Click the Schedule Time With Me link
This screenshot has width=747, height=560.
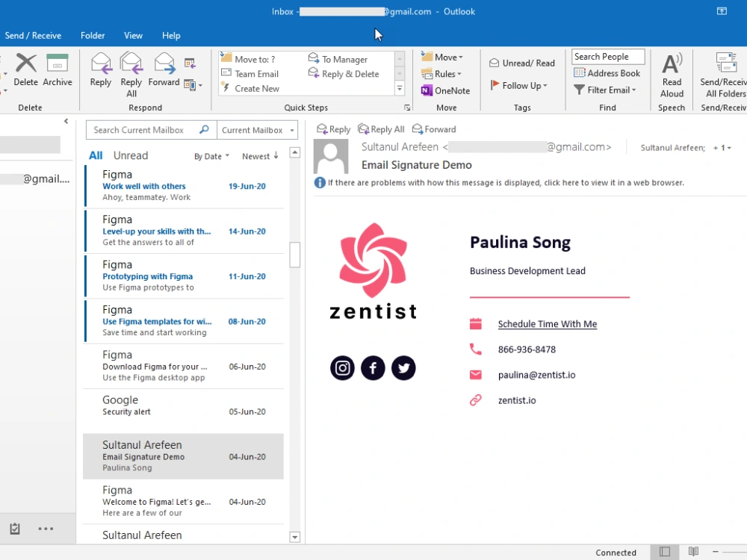(548, 324)
